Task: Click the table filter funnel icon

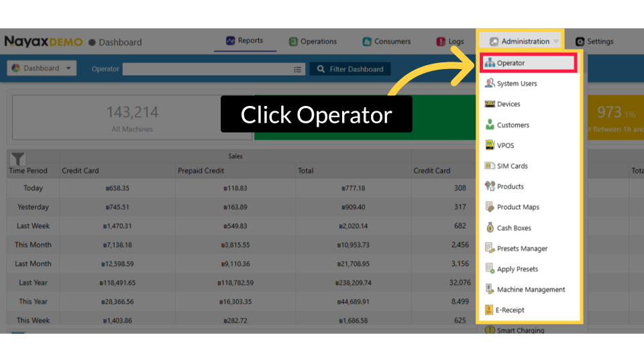Action: (x=17, y=159)
